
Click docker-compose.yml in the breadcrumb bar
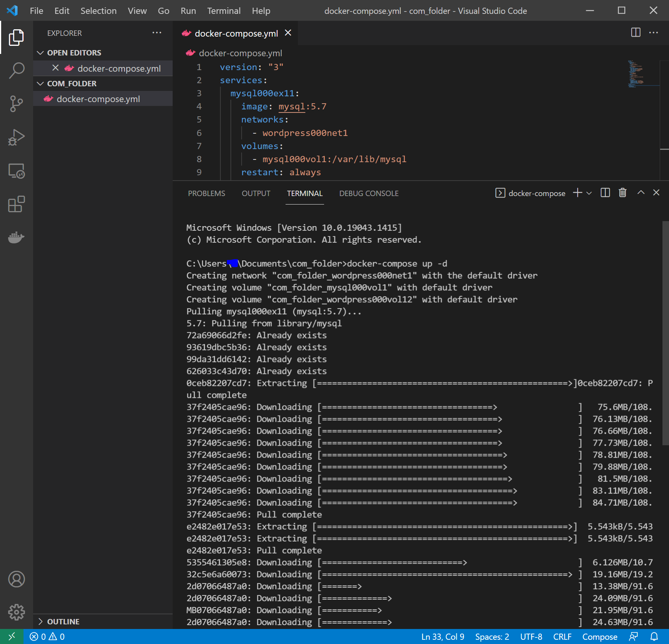(x=240, y=53)
